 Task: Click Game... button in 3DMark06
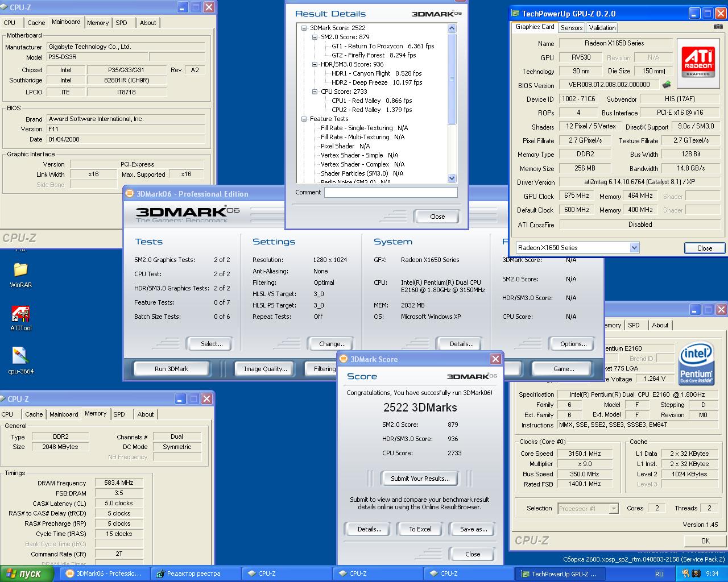coord(564,369)
